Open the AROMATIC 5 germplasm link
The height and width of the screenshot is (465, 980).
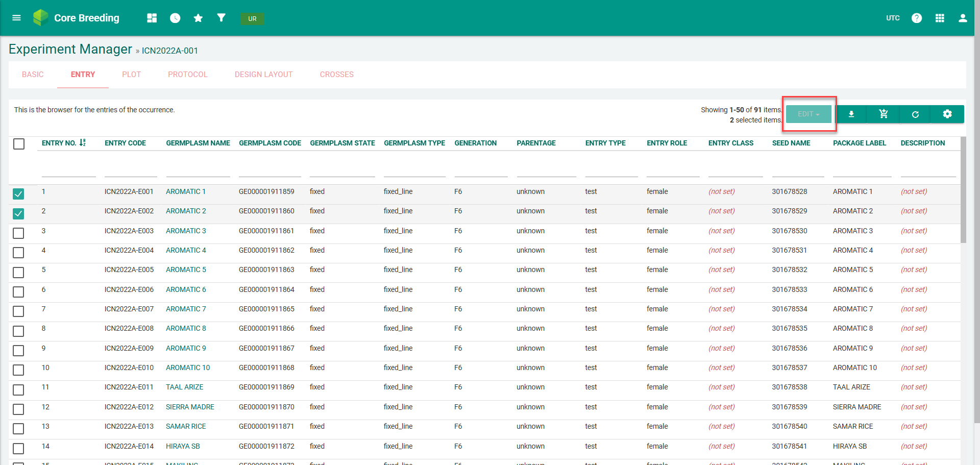(186, 270)
